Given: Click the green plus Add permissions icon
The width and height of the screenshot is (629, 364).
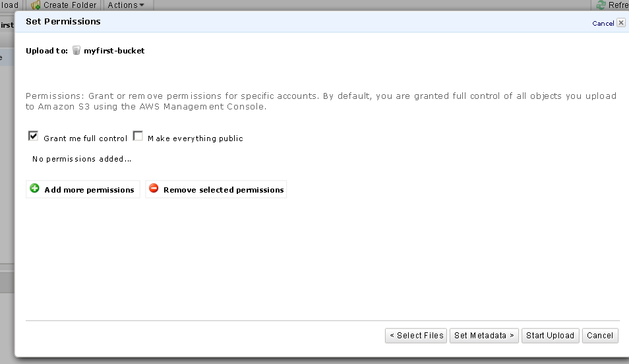Looking at the screenshot, I should coord(35,189).
